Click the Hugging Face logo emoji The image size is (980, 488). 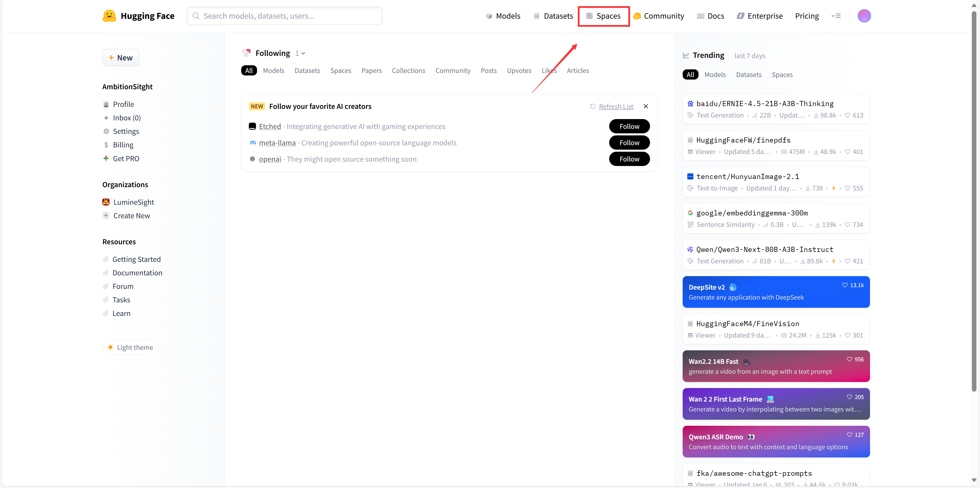click(x=109, y=16)
